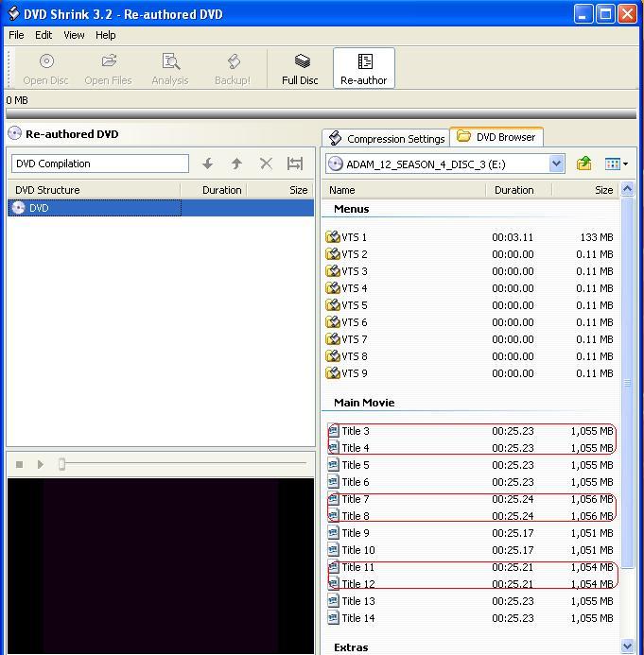Click the browser scrollbar up arrow
The height and width of the screenshot is (655, 644).
(x=627, y=189)
